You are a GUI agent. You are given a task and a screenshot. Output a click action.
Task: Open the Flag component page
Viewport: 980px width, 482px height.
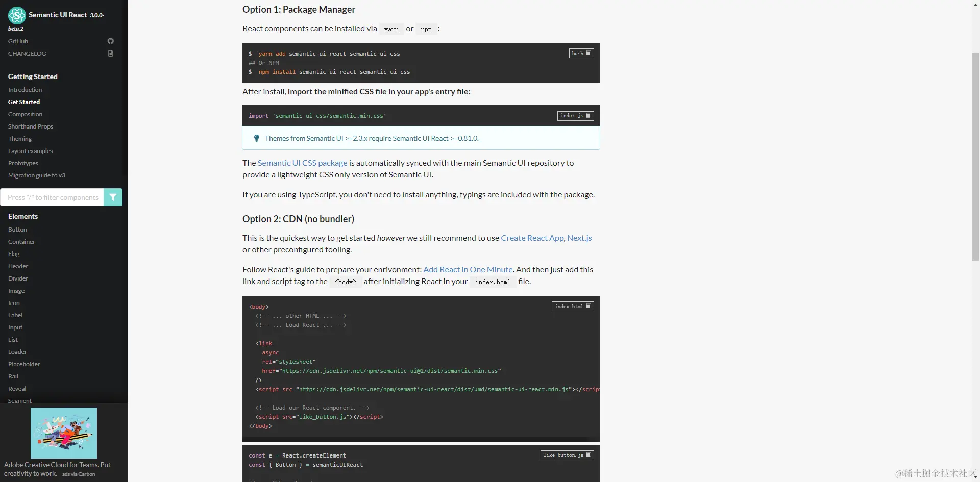point(14,254)
